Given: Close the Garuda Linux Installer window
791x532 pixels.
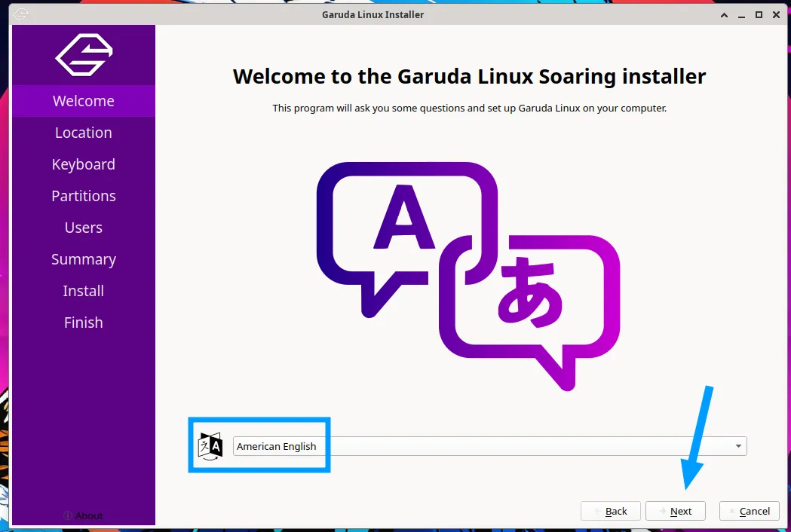Looking at the screenshot, I should click(x=777, y=15).
